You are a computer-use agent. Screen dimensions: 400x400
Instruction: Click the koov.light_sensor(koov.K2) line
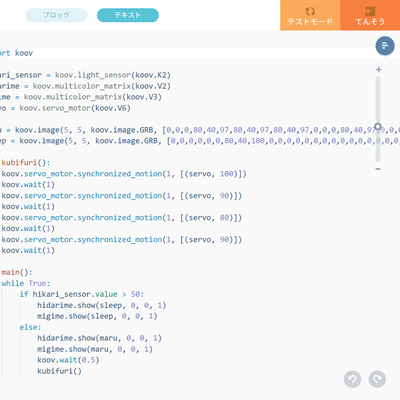click(85, 75)
